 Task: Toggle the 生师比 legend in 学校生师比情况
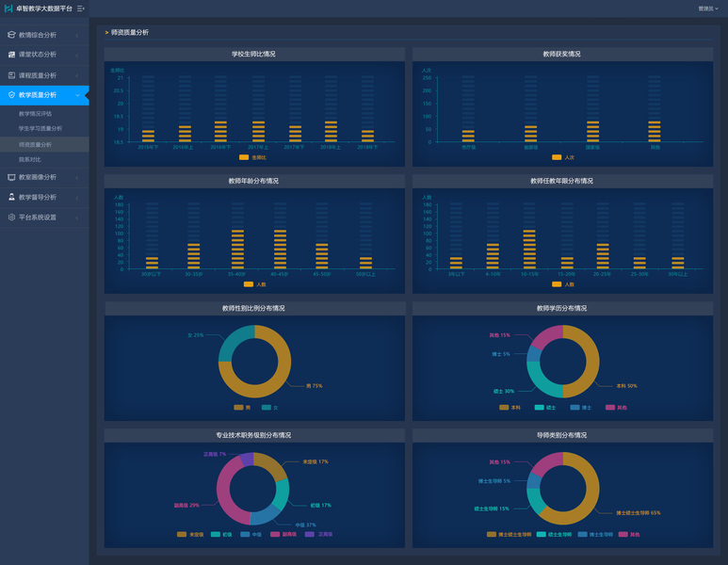(x=252, y=157)
